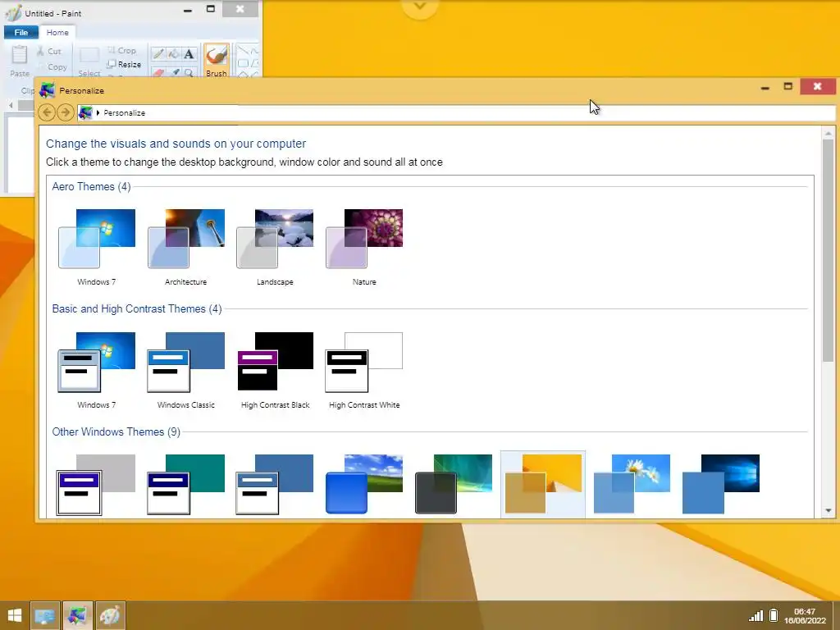This screenshot has width=840, height=630.
Task: Go forward in the Personalize window
Action: [x=66, y=112]
